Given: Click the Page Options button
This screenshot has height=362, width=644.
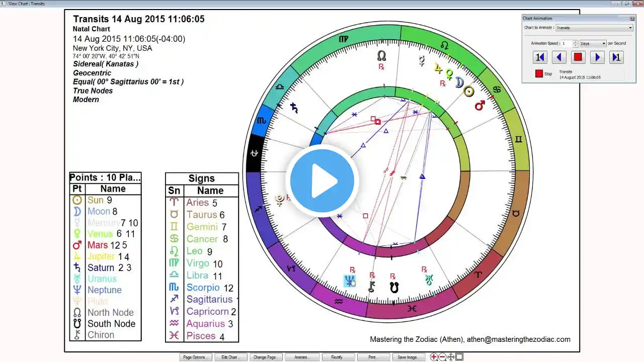Looking at the screenshot, I should point(194,357).
